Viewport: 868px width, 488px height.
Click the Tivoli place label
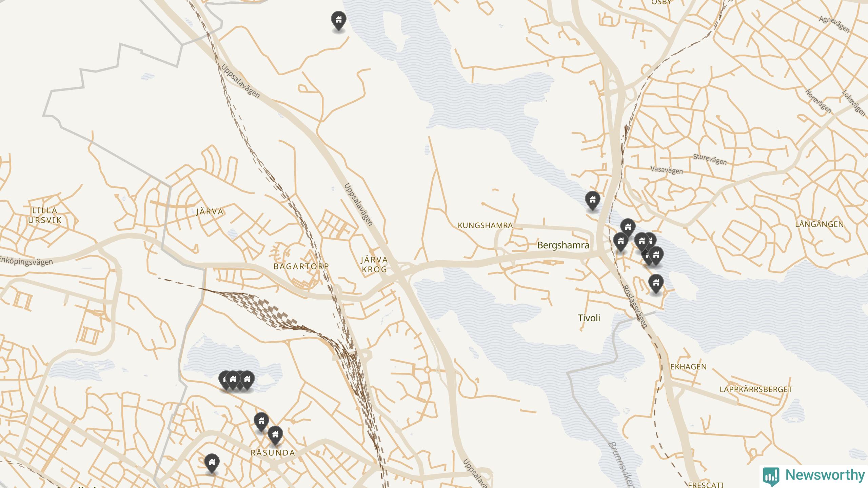point(589,318)
